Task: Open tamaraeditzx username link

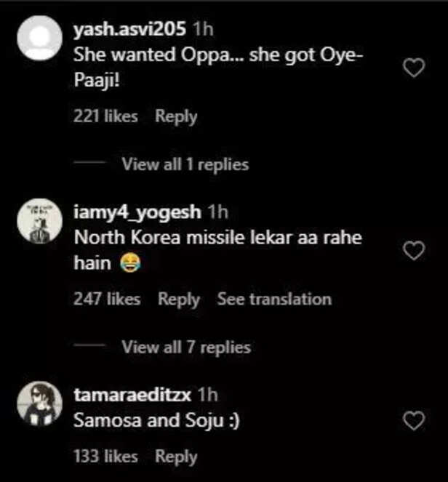Action: [x=134, y=395]
